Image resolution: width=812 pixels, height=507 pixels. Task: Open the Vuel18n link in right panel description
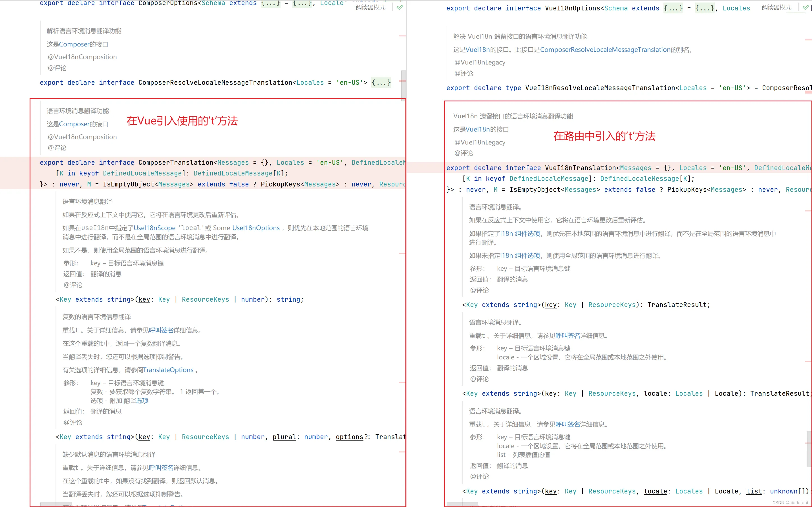[x=478, y=49]
